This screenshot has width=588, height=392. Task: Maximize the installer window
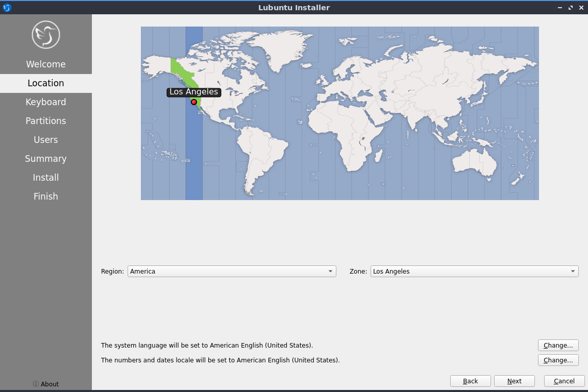571,8
